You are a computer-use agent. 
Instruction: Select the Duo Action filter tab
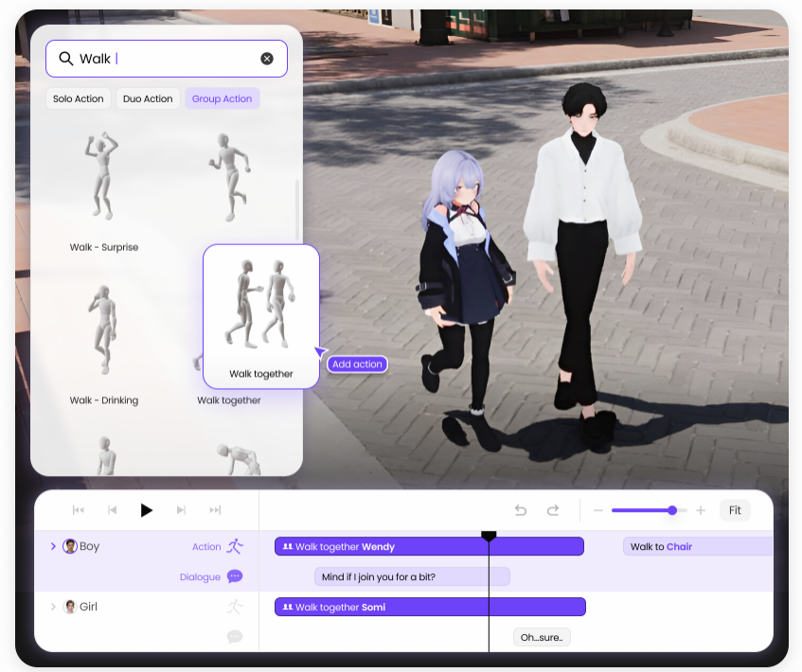click(148, 98)
